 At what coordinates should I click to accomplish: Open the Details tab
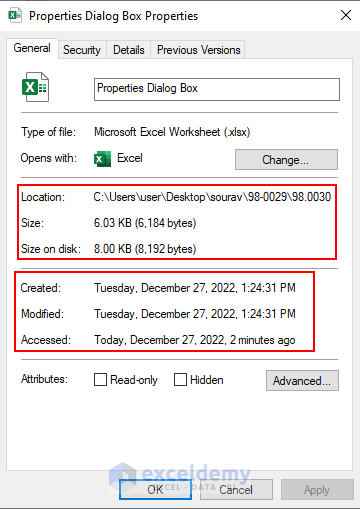pyautogui.click(x=129, y=50)
